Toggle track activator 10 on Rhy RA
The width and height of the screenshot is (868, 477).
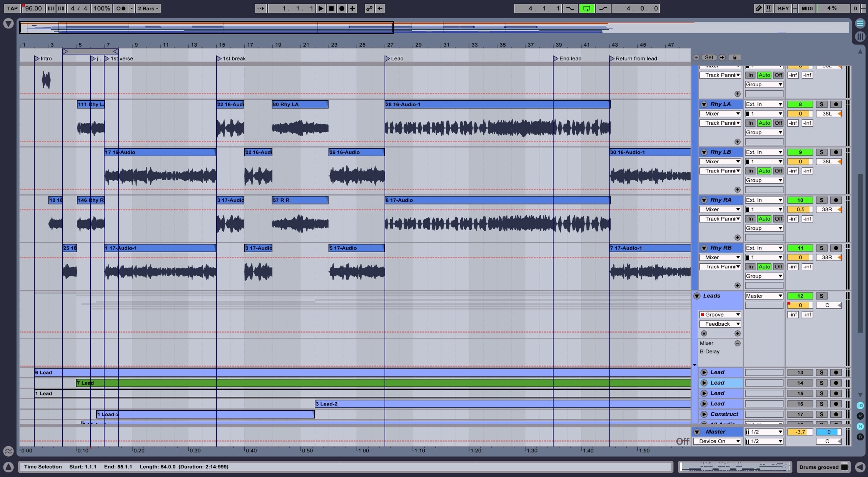pos(800,200)
